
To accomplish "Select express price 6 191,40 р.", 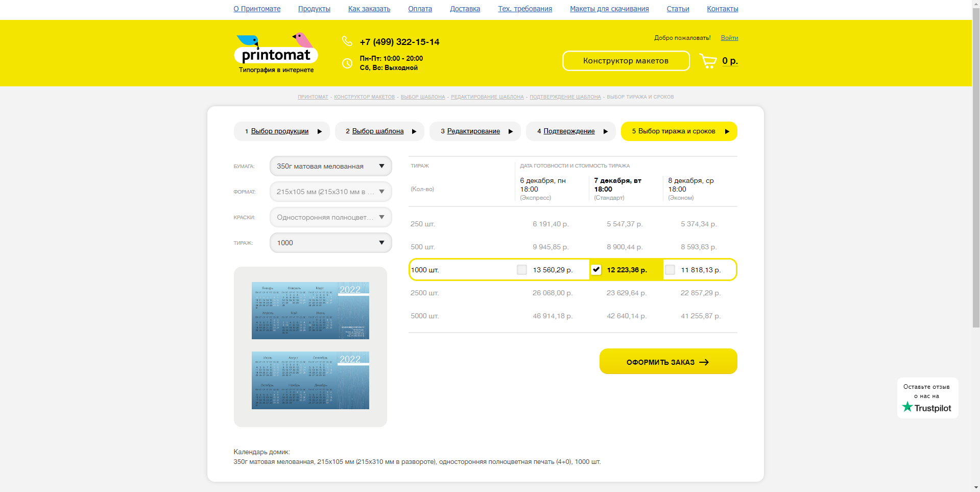I will tap(551, 224).
